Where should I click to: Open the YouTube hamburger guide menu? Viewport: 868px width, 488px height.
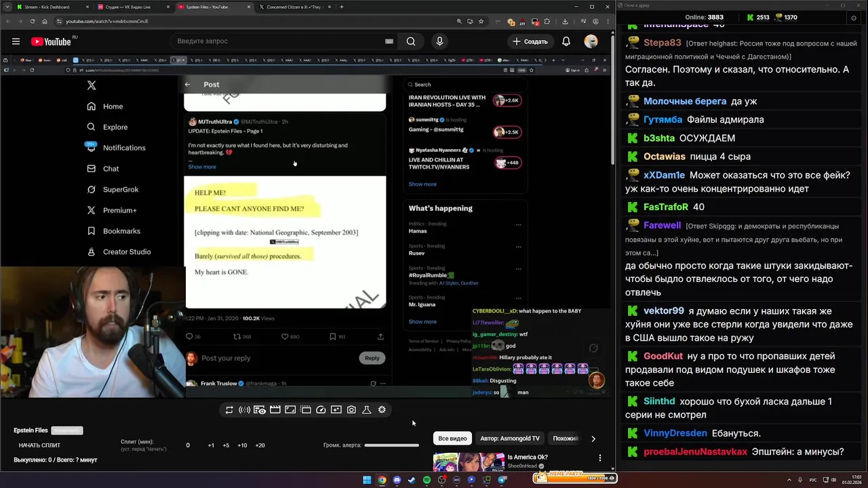[x=16, y=41]
